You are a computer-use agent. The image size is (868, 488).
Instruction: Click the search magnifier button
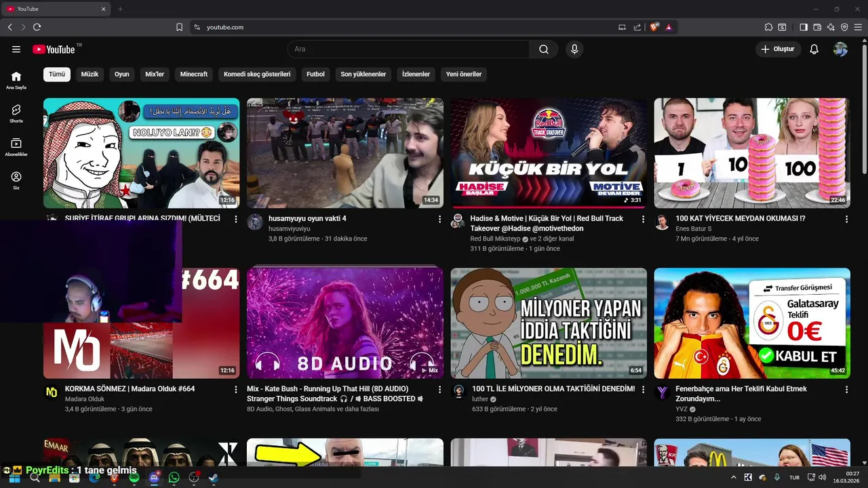point(544,49)
